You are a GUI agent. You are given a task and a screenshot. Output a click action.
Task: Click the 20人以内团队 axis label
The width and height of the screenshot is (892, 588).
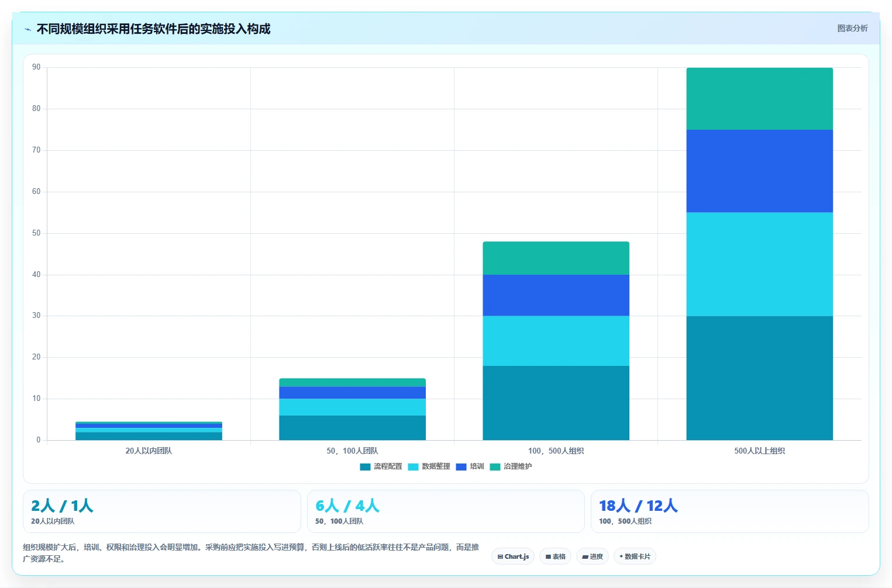[149, 451]
